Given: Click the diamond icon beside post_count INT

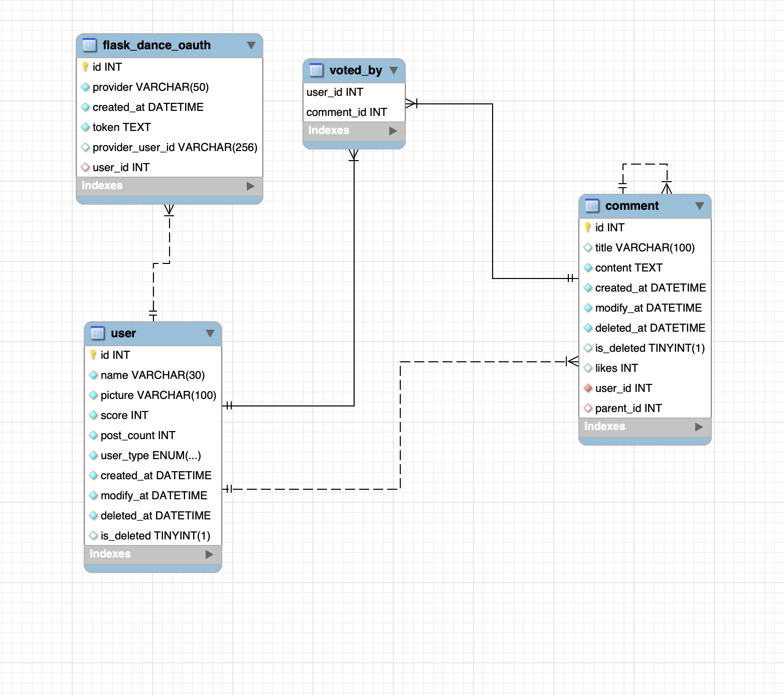Looking at the screenshot, I should (x=94, y=435).
